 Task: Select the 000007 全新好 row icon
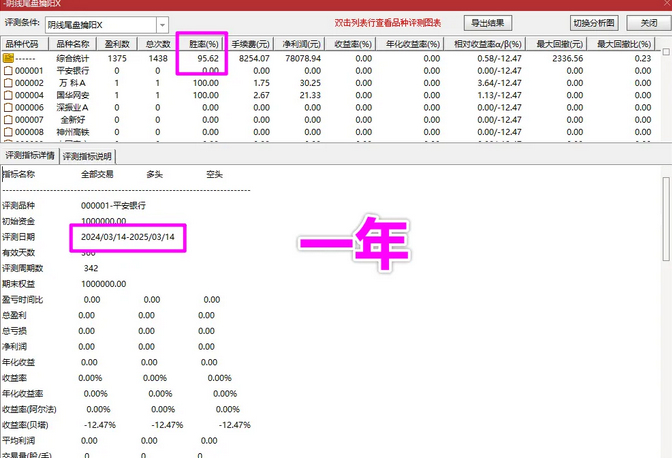coord(8,120)
